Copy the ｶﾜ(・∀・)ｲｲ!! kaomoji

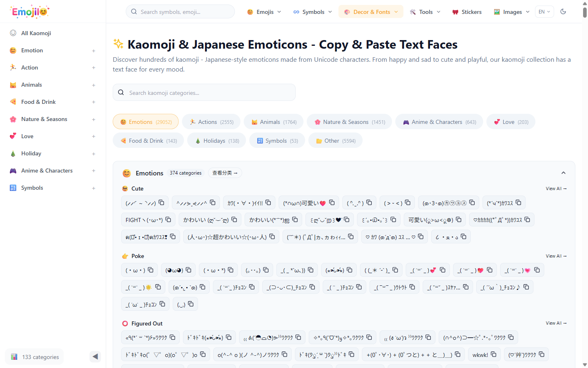click(268, 202)
